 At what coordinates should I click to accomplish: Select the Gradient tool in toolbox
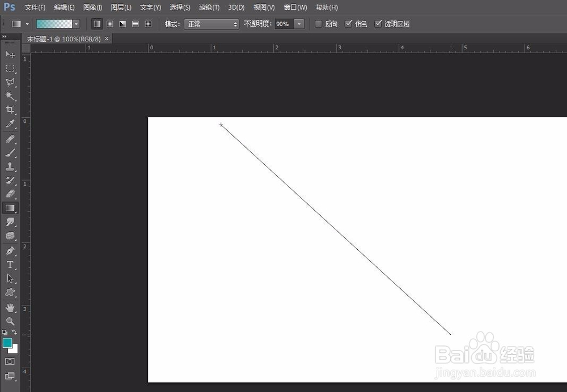[x=10, y=208]
